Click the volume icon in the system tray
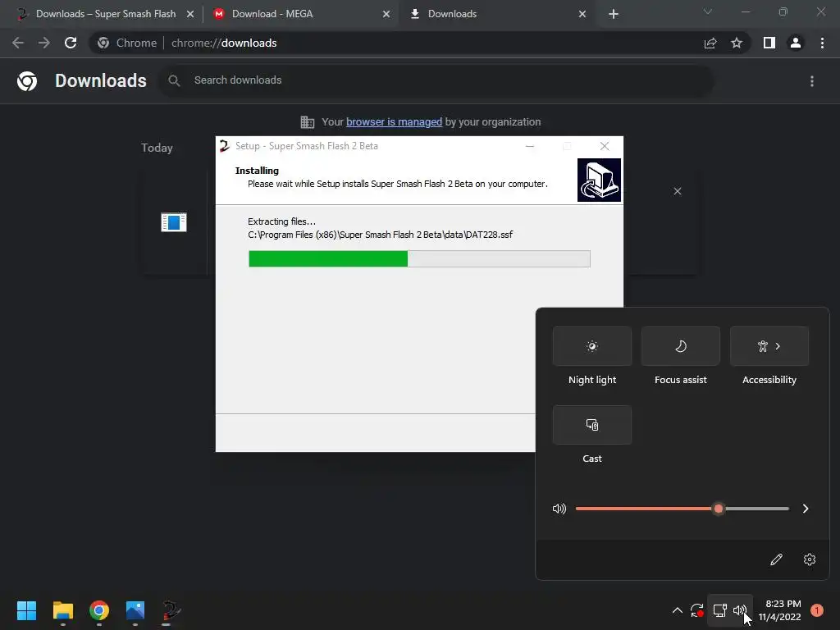Screen dimensions: 840x630 pos(740,610)
